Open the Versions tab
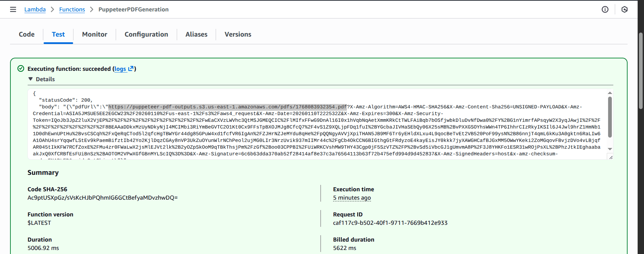This screenshot has height=254, width=644. click(238, 34)
